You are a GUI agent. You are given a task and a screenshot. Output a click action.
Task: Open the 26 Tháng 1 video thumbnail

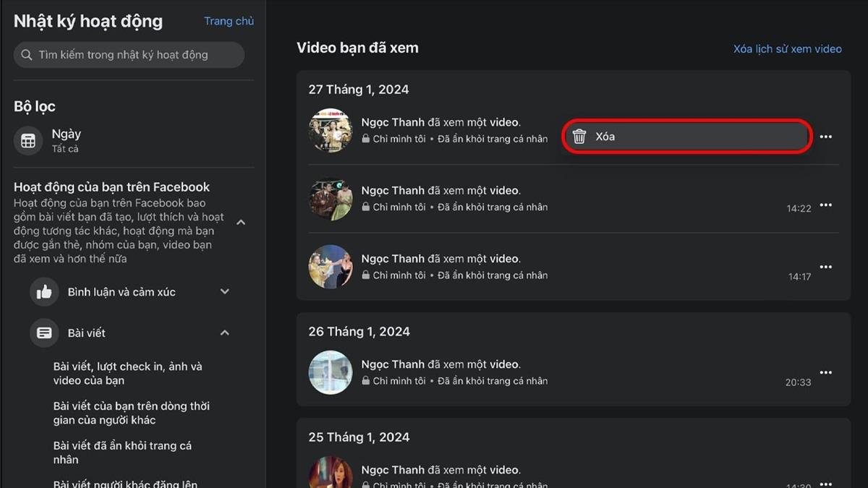pyautogui.click(x=331, y=372)
